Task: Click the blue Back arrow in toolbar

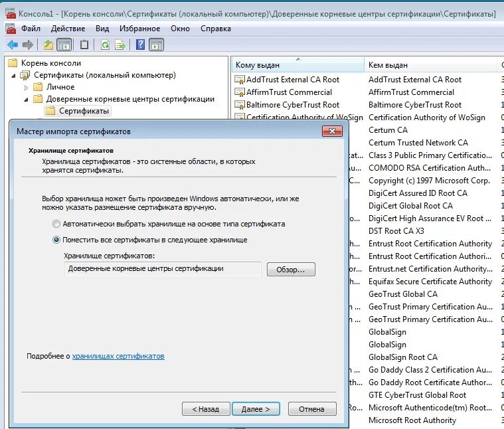Action: [x=13, y=44]
